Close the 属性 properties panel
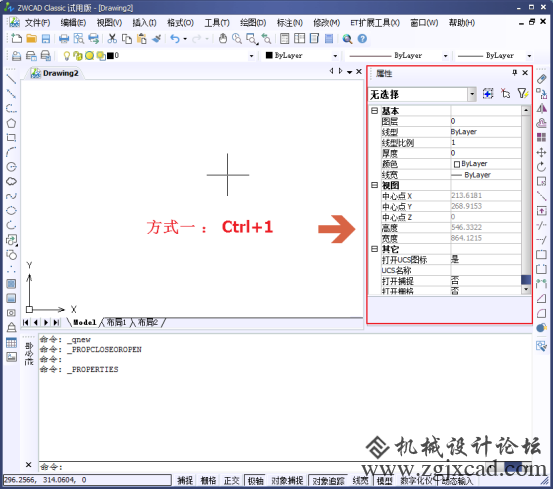The image size is (554, 490). 525,72
